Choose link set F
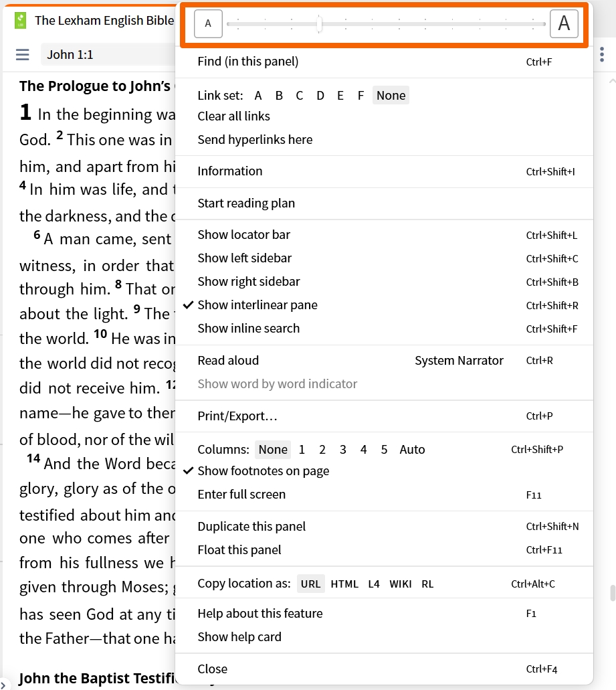The image size is (616, 690). (361, 96)
